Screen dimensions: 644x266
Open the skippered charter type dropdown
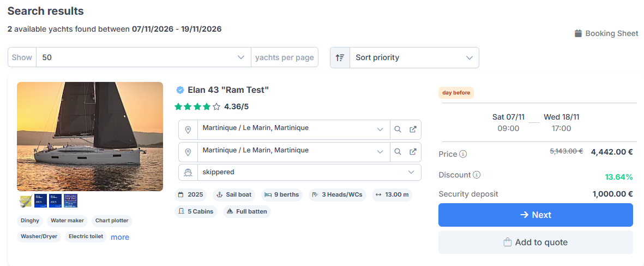300,172
